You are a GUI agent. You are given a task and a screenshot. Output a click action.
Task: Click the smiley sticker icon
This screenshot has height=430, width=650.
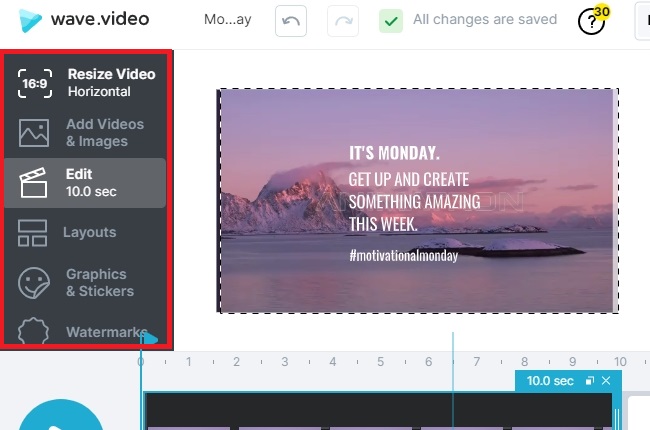coord(34,283)
